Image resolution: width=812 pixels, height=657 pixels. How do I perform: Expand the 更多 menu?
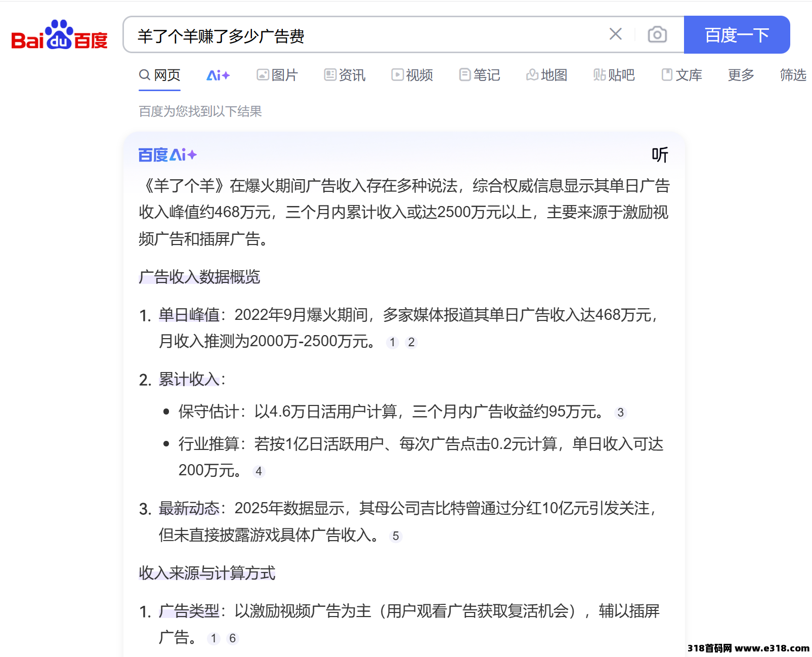click(x=741, y=75)
